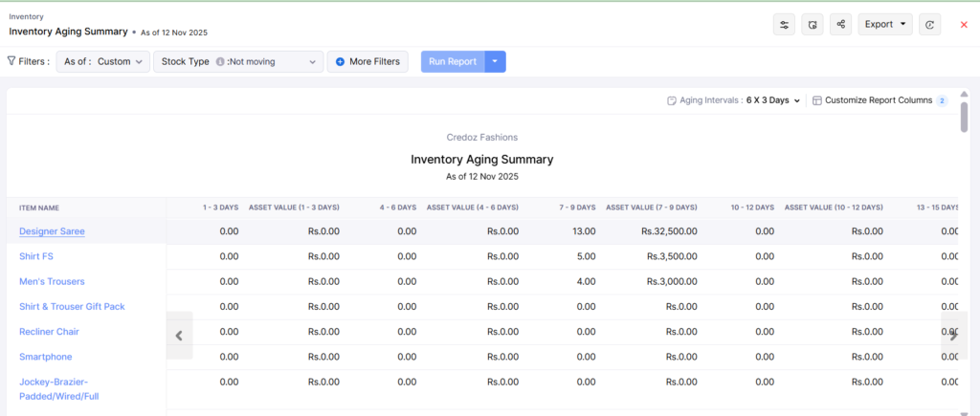Close the Inventory Aging Summary report
The image size is (980, 416).
[x=964, y=25]
